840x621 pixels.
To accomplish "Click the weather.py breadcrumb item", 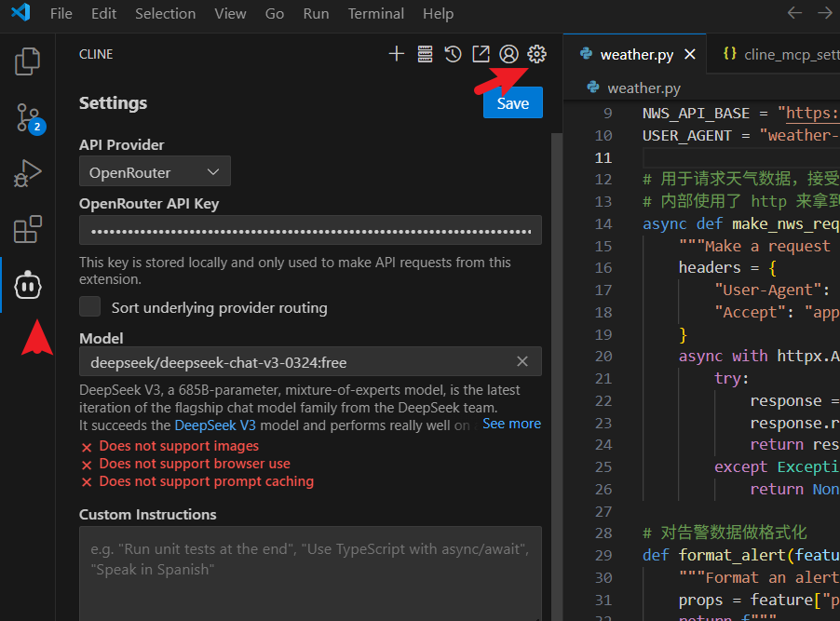I will 644,88.
